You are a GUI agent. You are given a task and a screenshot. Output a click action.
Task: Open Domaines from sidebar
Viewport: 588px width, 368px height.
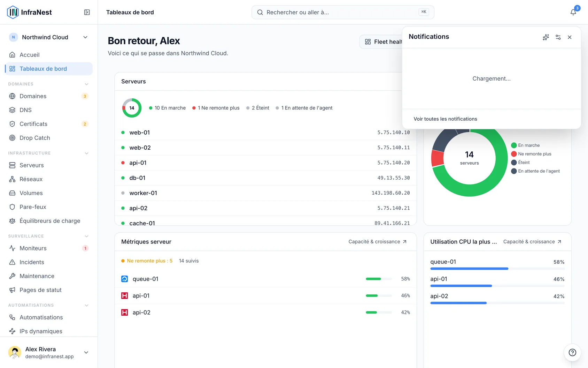point(49,96)
